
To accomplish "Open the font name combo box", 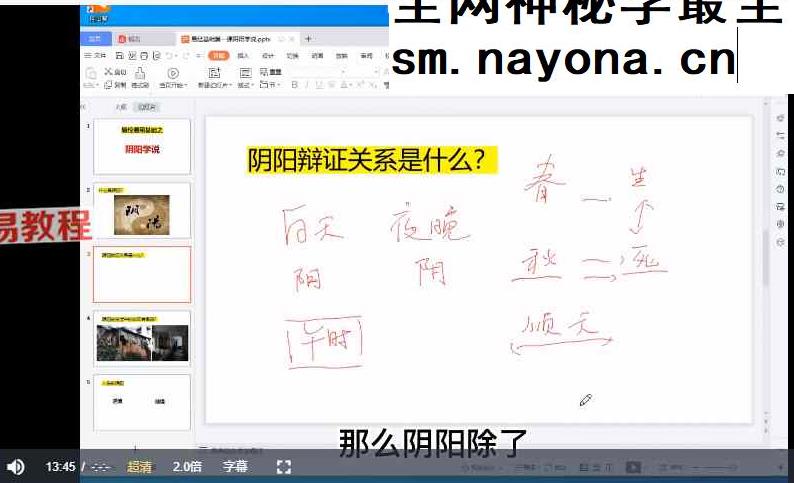I will [317, 72].
